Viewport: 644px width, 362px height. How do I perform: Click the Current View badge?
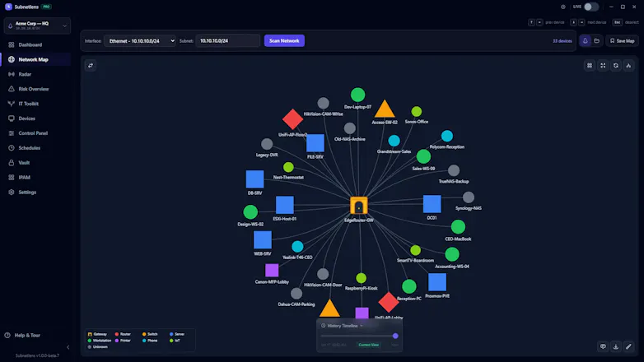pos(368,345)
